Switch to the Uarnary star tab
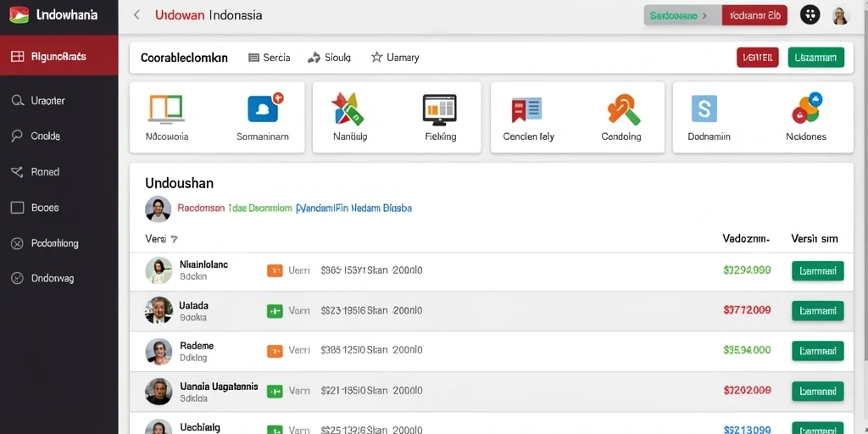This screenshot has width=868, height=434. coord(395,57)
